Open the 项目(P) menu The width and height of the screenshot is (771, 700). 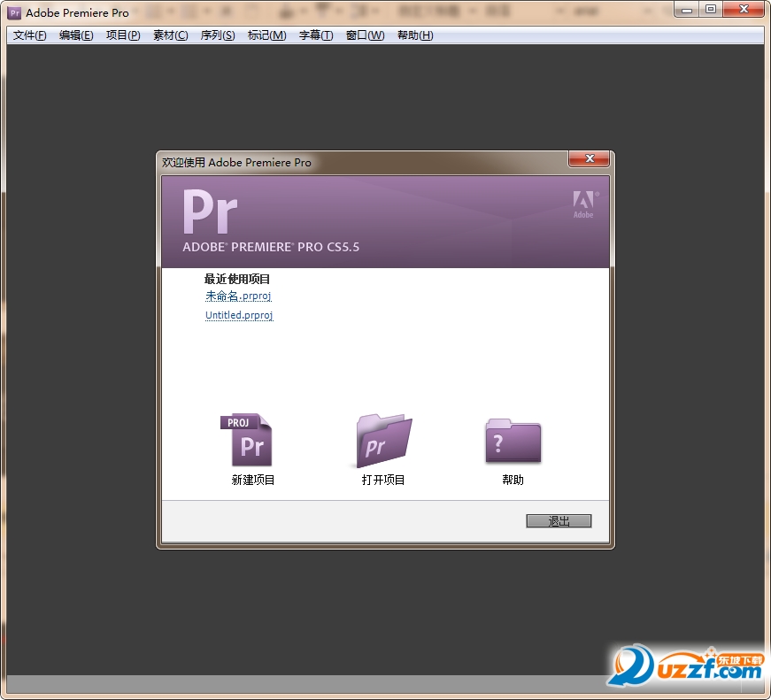click(123, 35)
